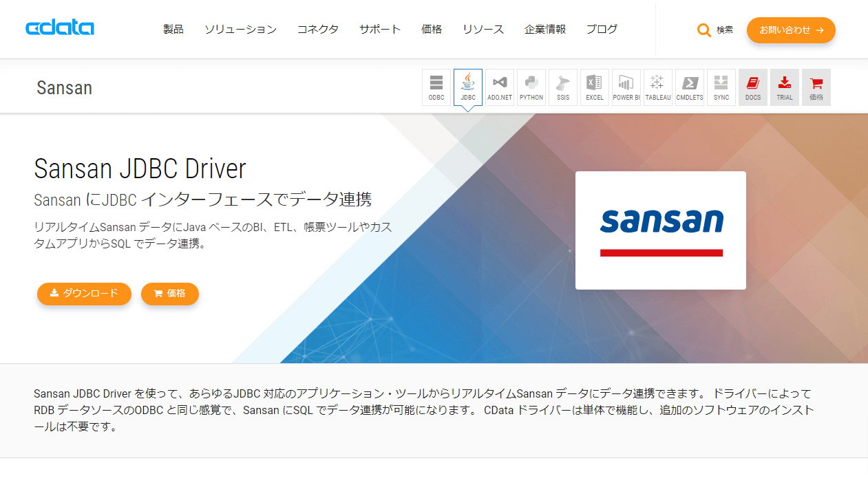Choose the Tableau connector icon
868x487 pixels.
coord(658,87)
